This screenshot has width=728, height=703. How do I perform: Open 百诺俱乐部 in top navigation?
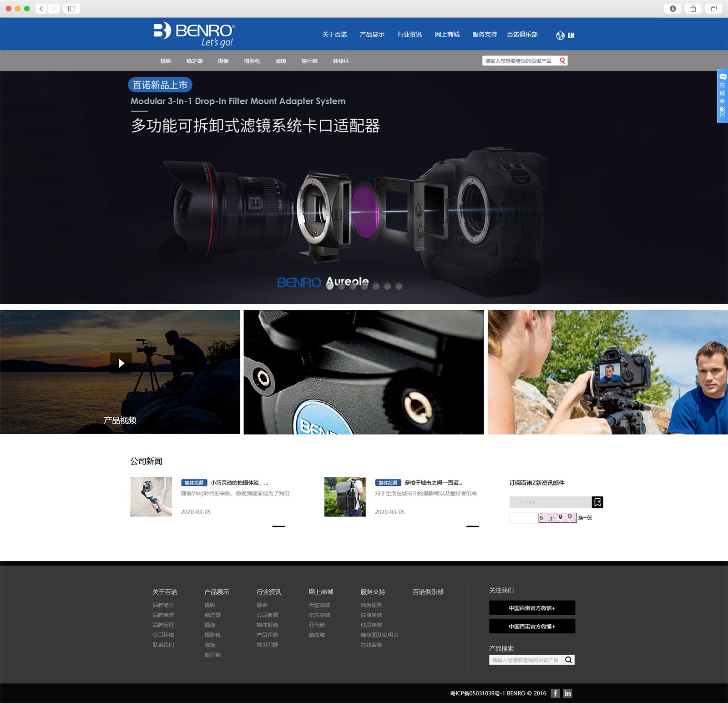(x=522, y=35)
